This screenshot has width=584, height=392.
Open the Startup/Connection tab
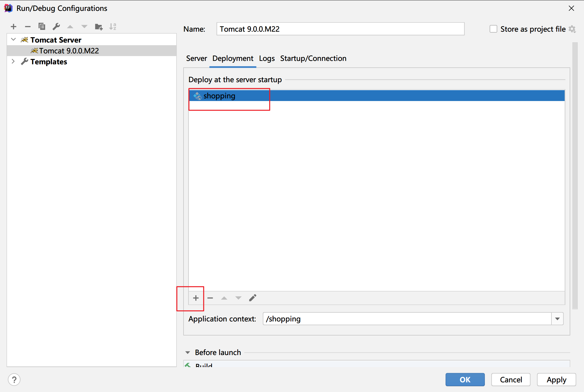pos(313,58)
